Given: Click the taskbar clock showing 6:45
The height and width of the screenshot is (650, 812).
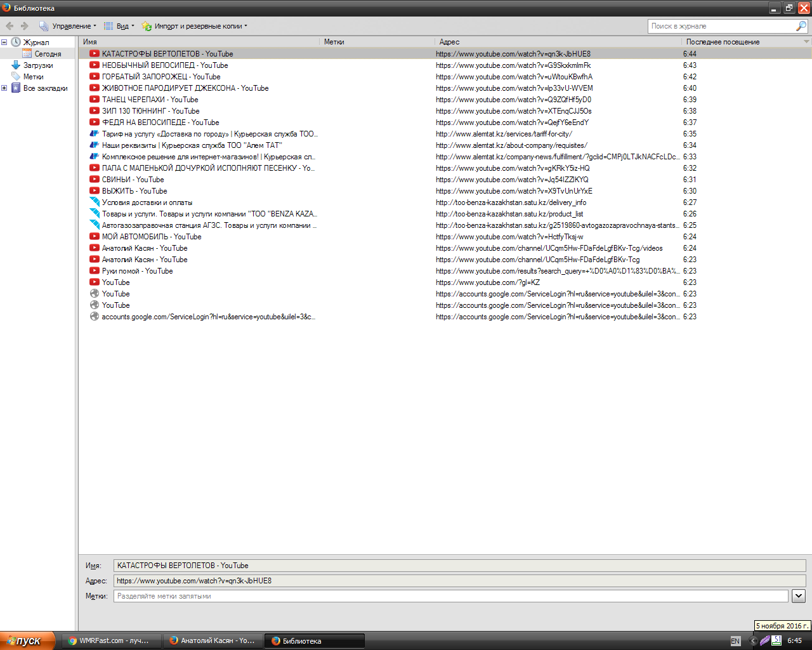Looking at the screenshot, I should 794,640.
